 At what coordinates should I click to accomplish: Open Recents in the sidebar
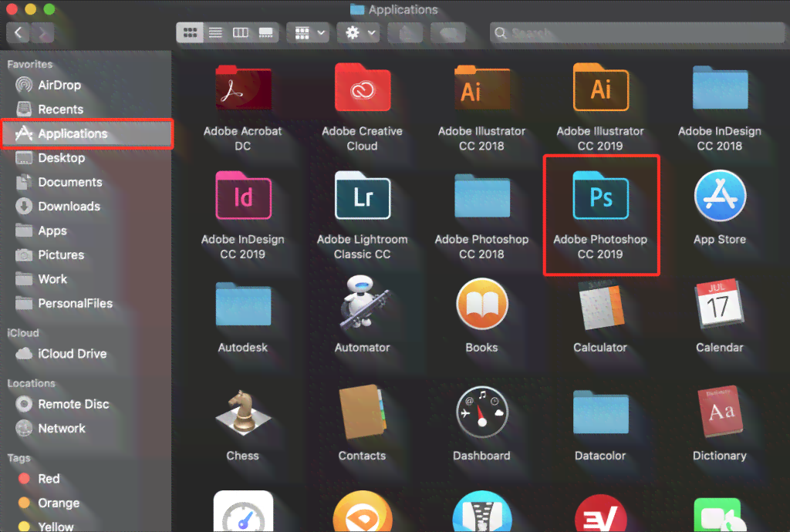point(86,109)
